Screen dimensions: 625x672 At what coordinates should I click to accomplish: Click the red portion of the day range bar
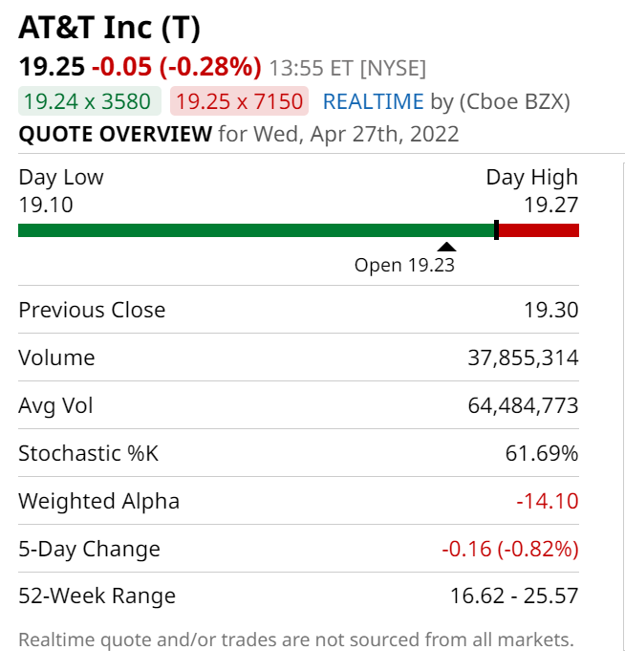(x=539, y=230)
